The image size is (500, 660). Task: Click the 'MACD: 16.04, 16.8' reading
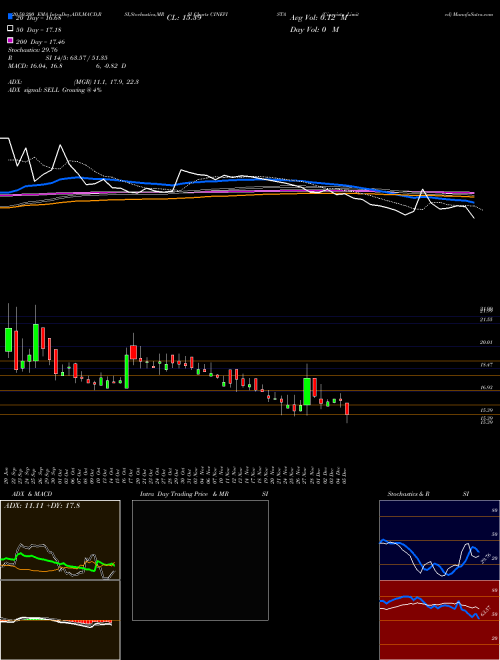[x=35, y=66]
